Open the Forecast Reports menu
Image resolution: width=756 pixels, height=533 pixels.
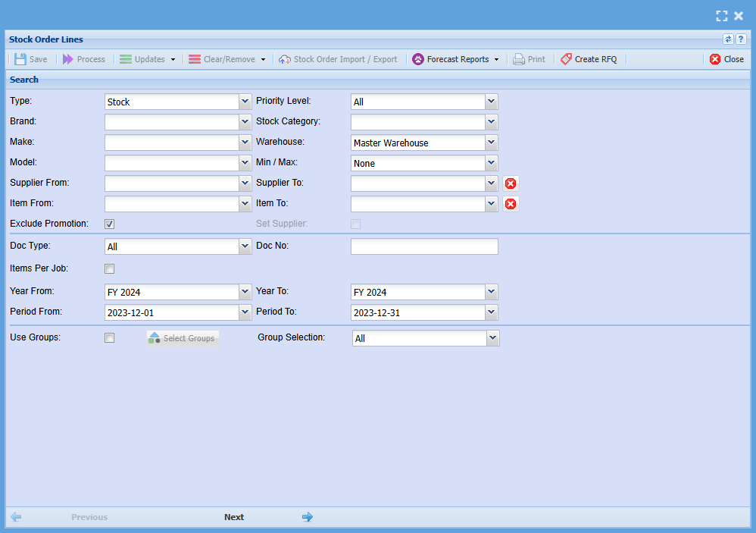[456, 59]
